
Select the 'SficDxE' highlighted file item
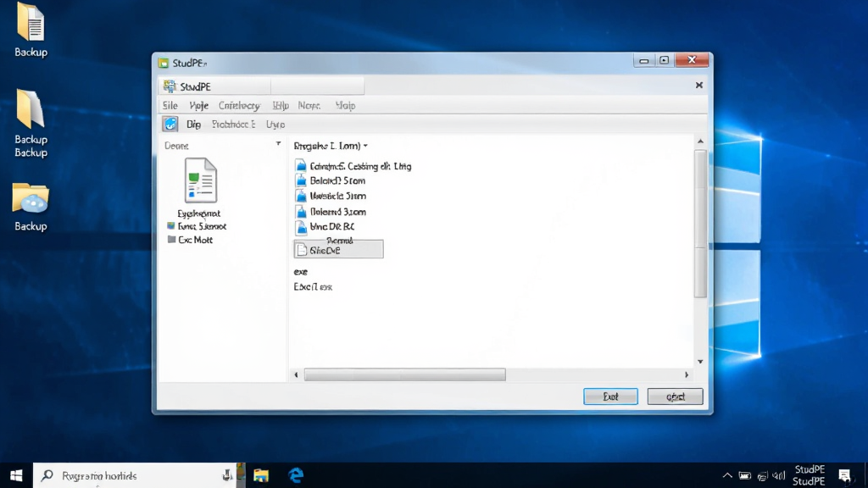point(338,250)
